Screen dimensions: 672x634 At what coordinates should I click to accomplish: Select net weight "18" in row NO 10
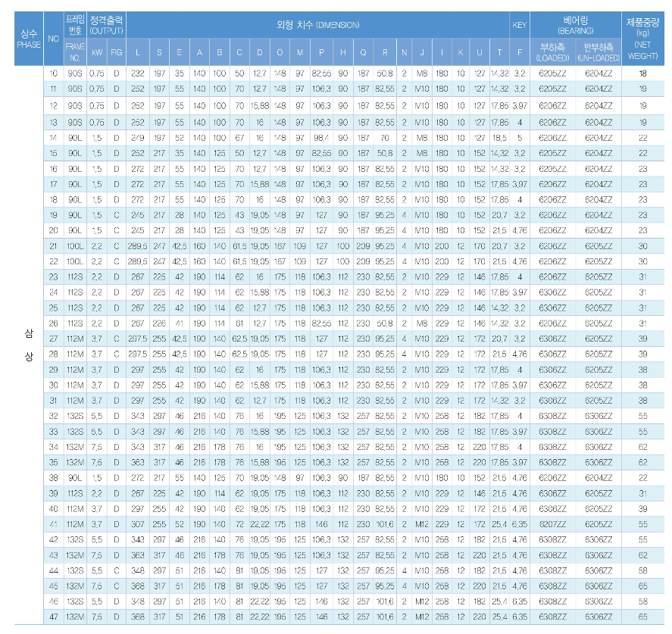tap(643, 73)
